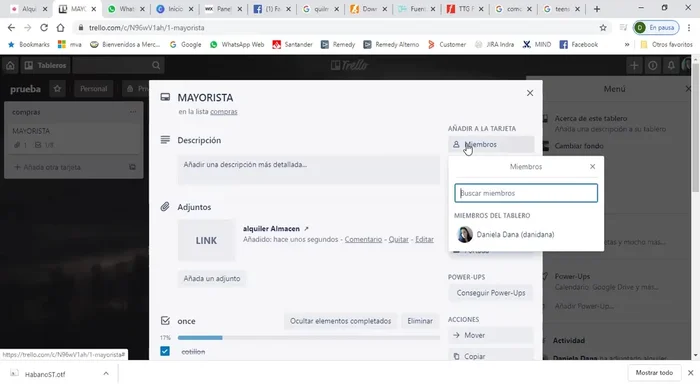Open the Otros favoritos folder
700x386 pixels.
(666, 45)
